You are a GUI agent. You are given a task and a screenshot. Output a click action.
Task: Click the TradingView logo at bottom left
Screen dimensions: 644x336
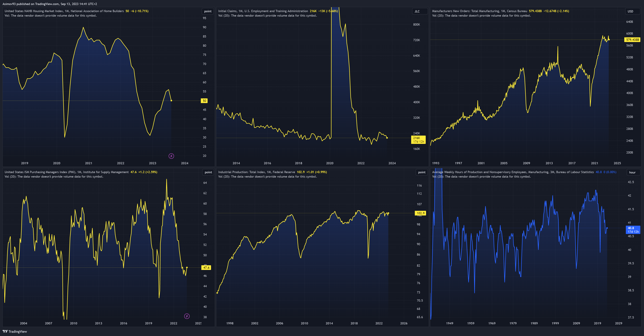click(x=15, y=332)
